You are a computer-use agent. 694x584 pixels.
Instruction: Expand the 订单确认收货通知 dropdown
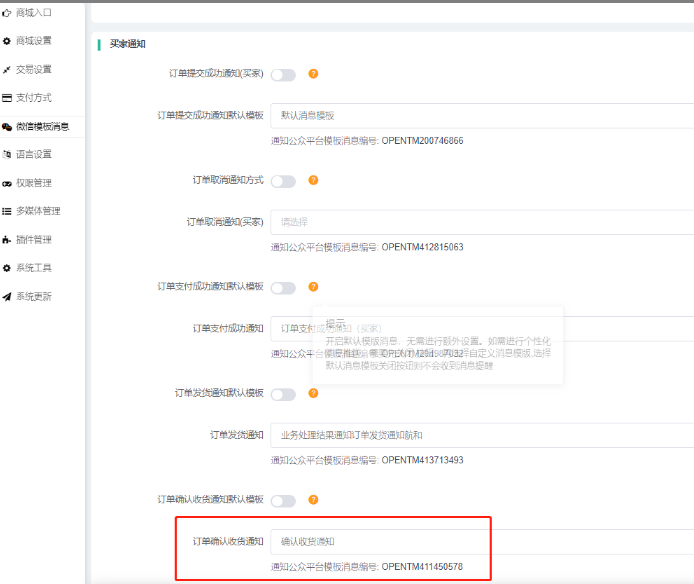tap(481, 541)
